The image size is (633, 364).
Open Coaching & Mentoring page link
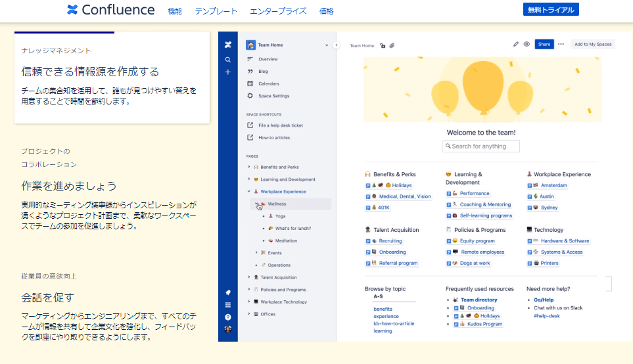pyautogui.click(x=485, y=204)
